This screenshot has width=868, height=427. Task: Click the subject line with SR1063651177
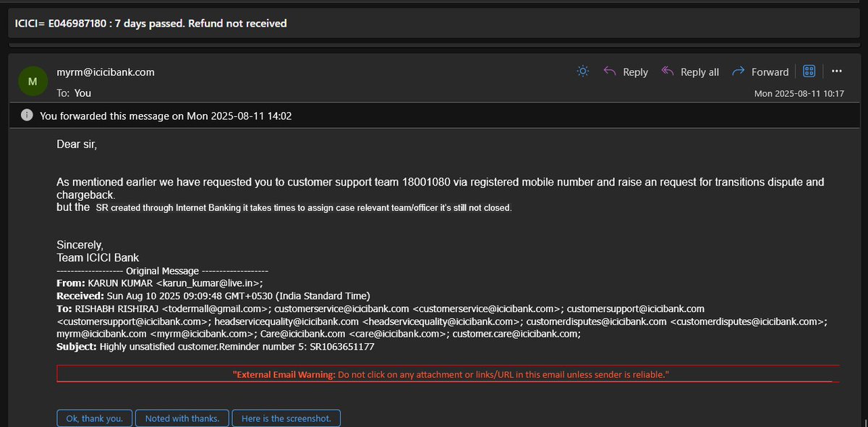pyautogui.click(x=216, y=347)
